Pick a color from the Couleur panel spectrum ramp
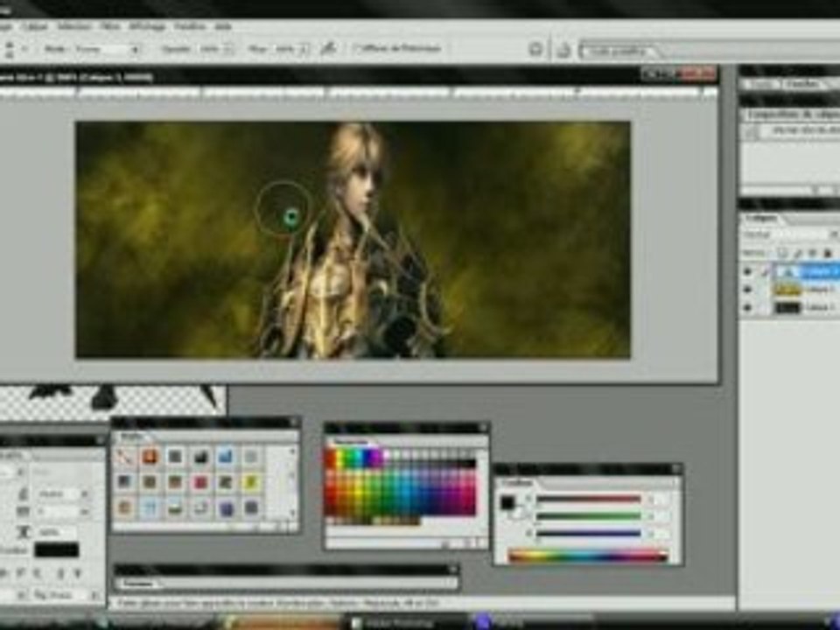 588,556
